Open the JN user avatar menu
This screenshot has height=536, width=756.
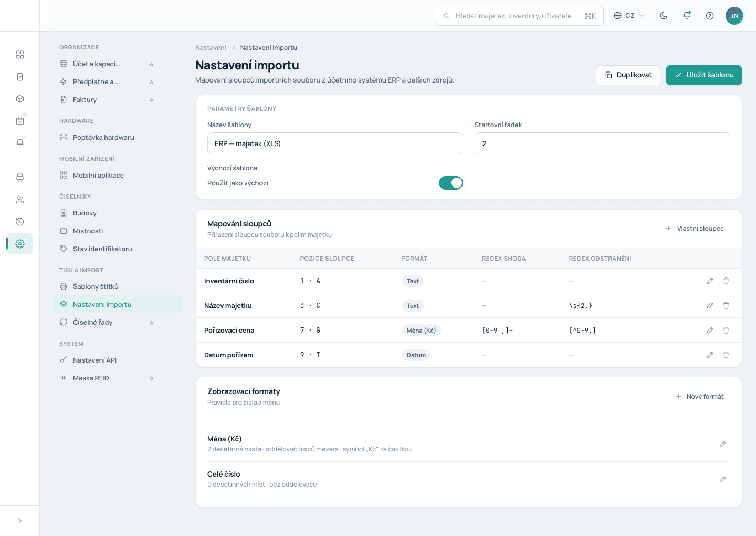pos(734,16)
